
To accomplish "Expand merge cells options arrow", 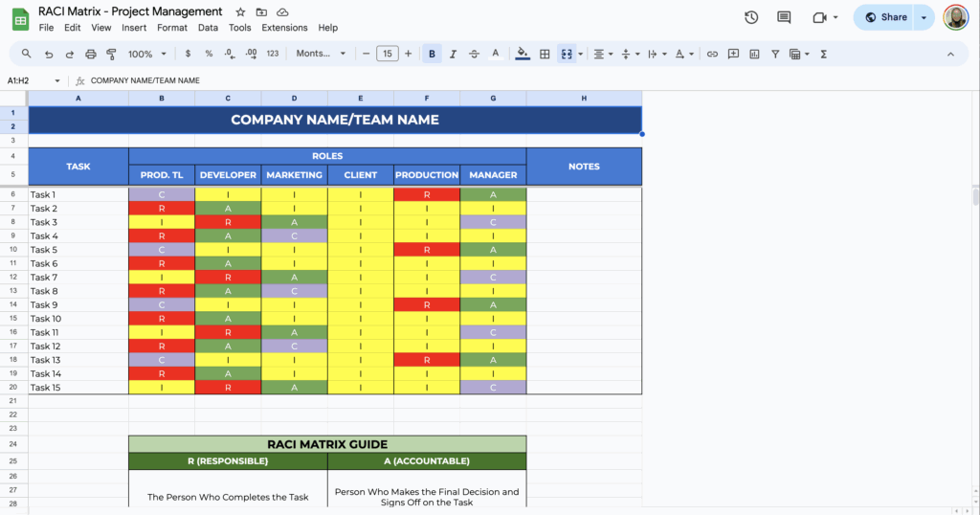I will 581,55.
